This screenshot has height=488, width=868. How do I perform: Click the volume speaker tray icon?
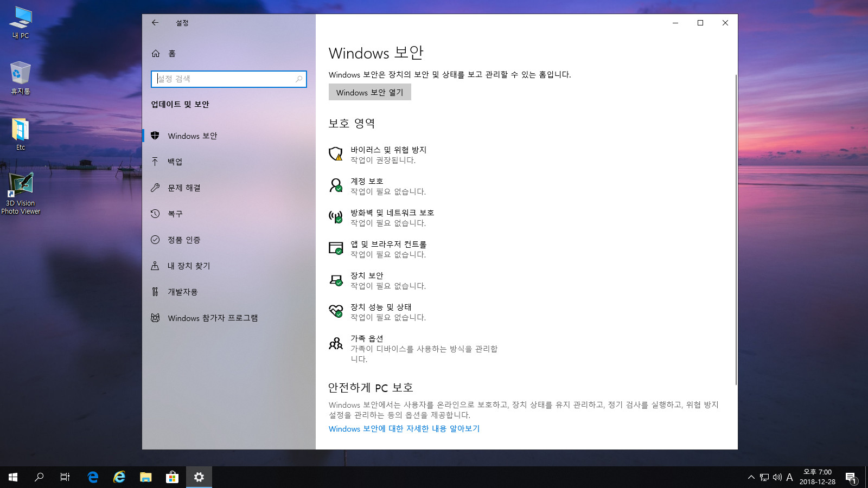777,477
